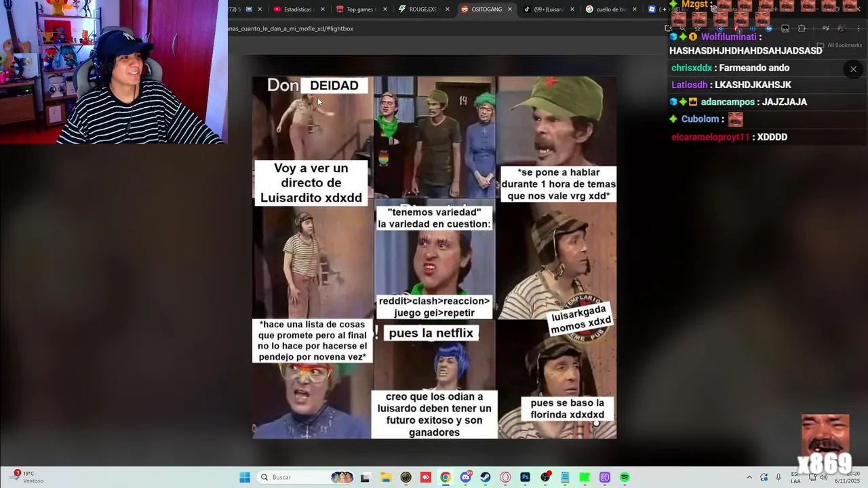Open the Opera browser taskbar icon
868x488 pixels.
pos(505,477)
